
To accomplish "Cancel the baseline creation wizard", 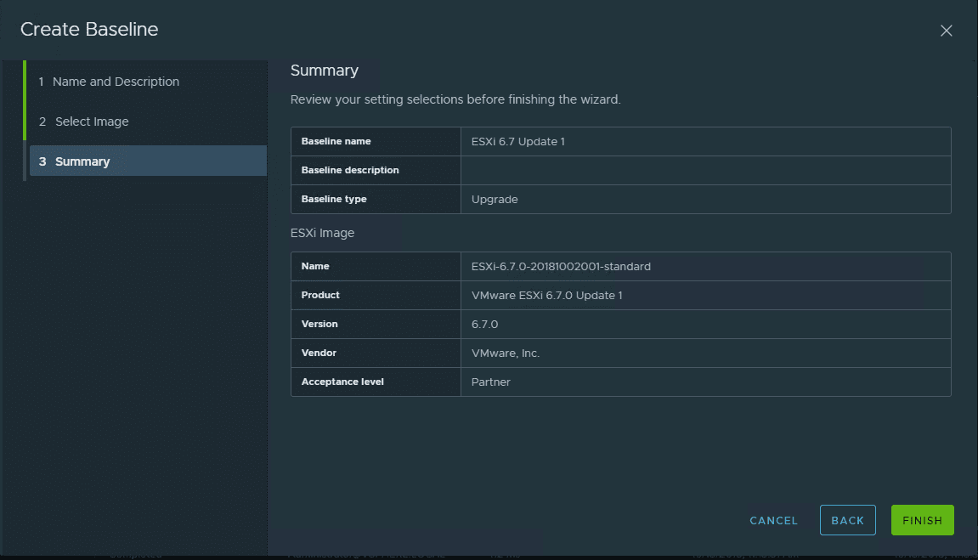I will [x=773, y=521].
